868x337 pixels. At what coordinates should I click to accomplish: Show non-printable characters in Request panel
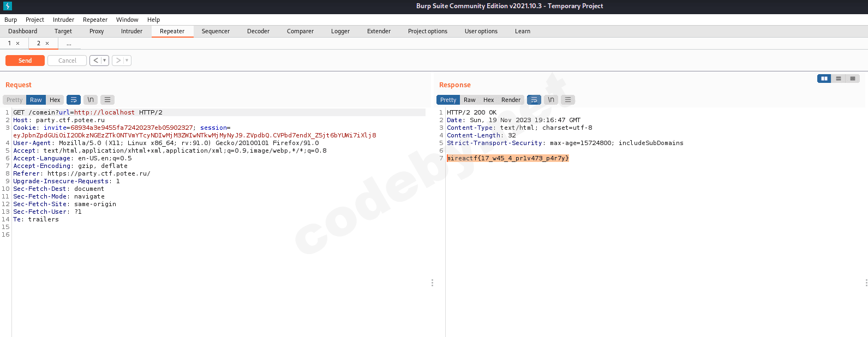pyautogui.click(x=91, y=100)
